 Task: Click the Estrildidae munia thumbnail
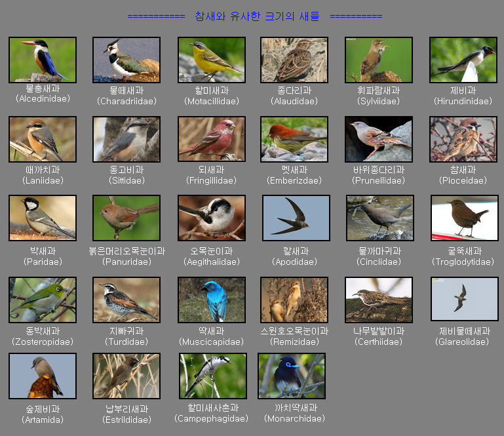pos(126,376)
